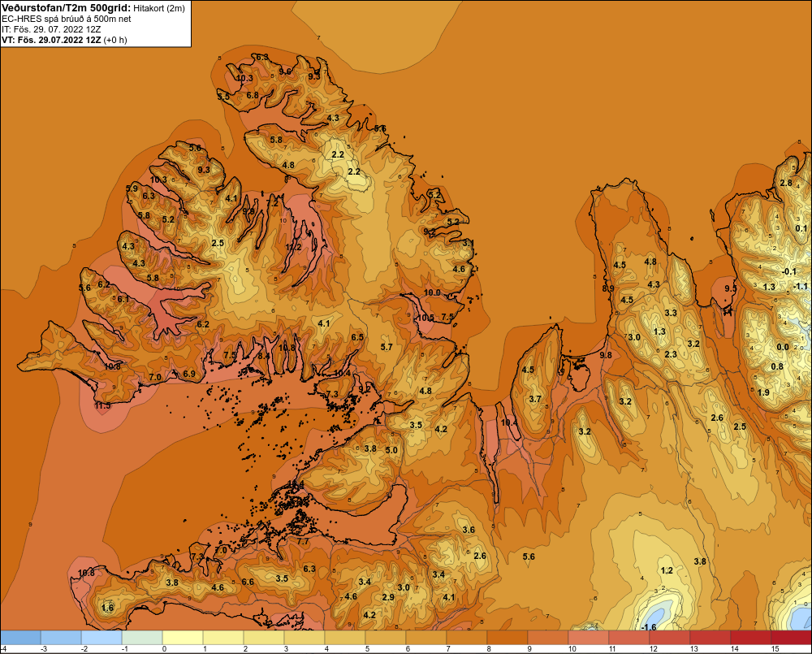Click the 3.6 temperature value on the map

pyautogui.click(x=469, y=529)
